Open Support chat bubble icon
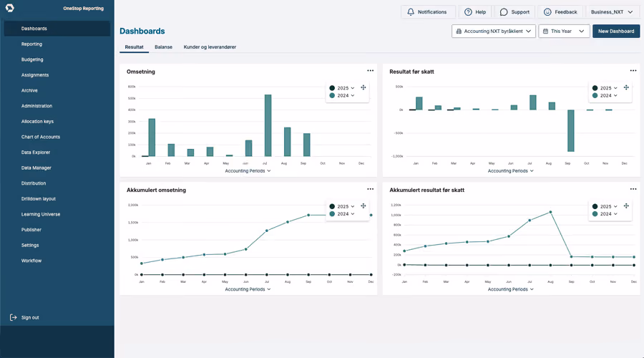 (x=504, y=12)
